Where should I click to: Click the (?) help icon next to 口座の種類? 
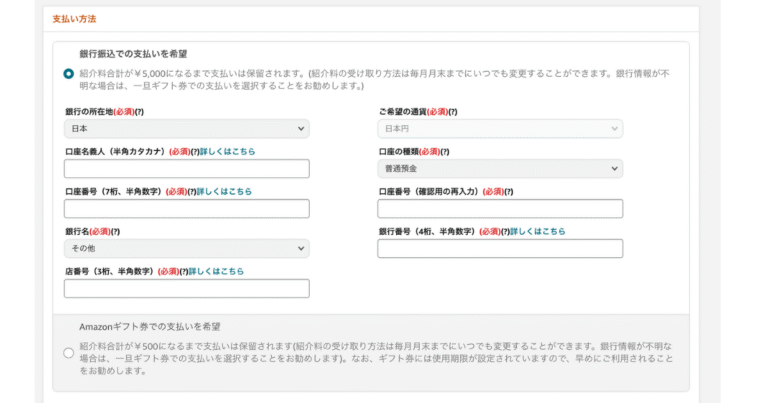pos(444,152)
